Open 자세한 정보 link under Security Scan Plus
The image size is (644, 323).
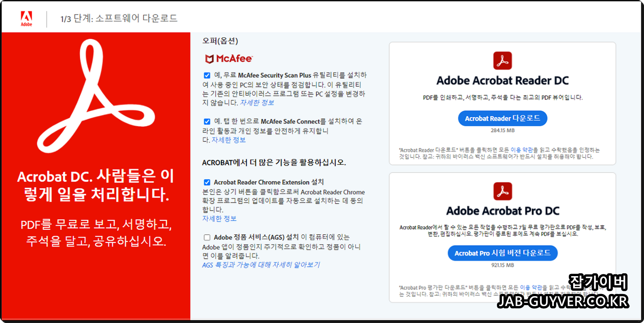257,103
